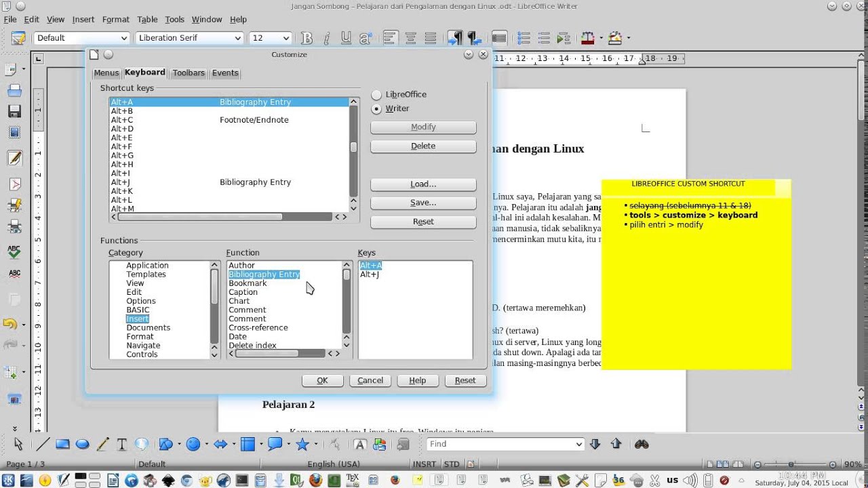
Task: Select Alt+J in the Keys list
Action: [x=370, y=274]
